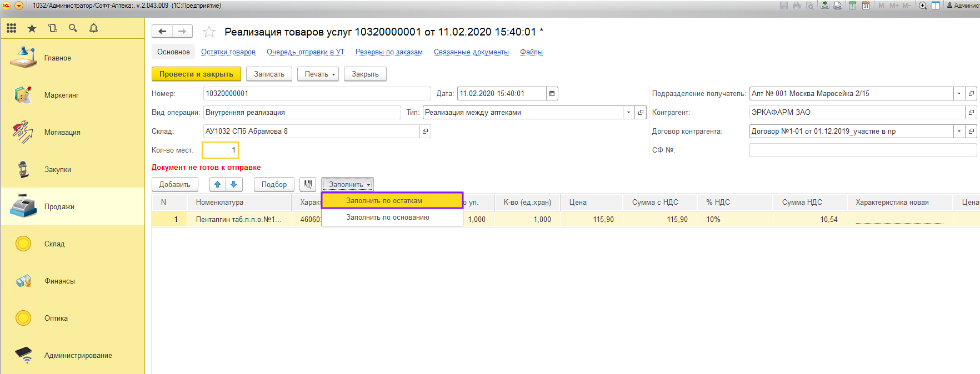
Task: Click the favorites star icon in sidebar toolbar
Action: (32, 28)
